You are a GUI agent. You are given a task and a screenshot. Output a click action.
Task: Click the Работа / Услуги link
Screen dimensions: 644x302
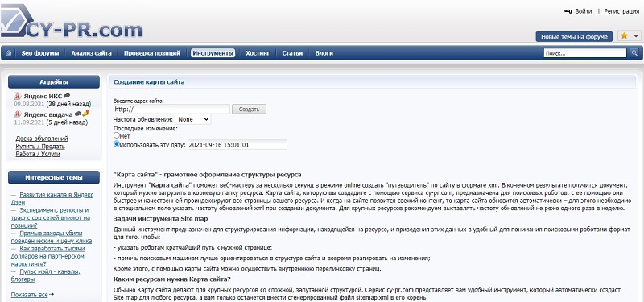click(38, 154)
